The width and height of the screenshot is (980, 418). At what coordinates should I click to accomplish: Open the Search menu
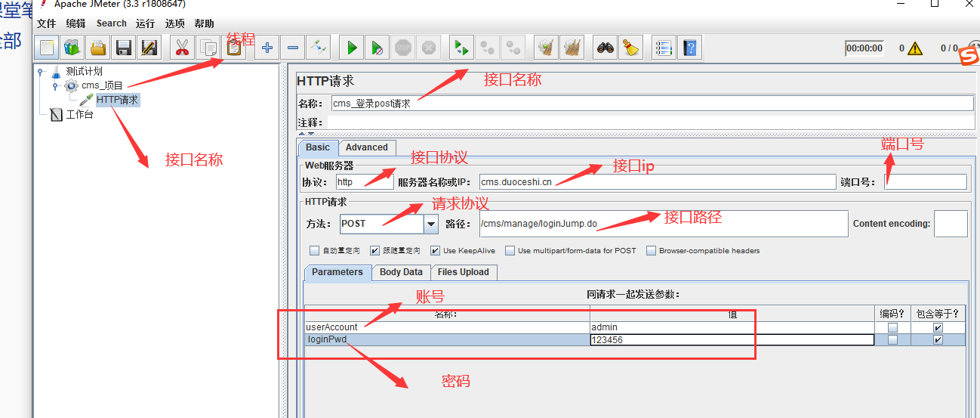point(112,23)
